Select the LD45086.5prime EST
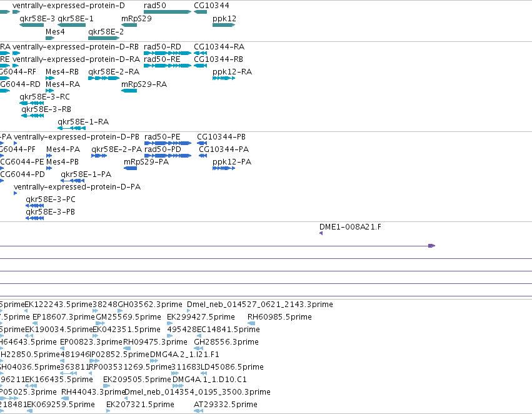The height and width of the screenshot is (414, 532). click(204, 373)
